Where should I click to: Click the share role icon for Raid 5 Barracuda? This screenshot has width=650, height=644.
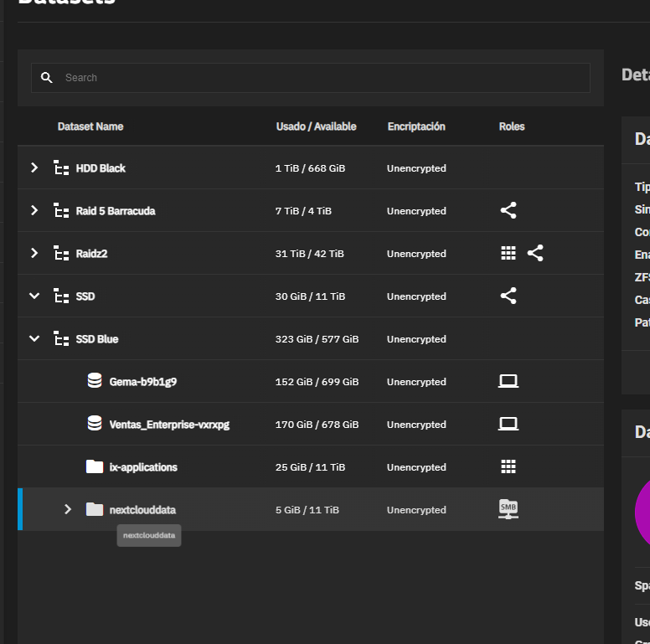[508, 210]
